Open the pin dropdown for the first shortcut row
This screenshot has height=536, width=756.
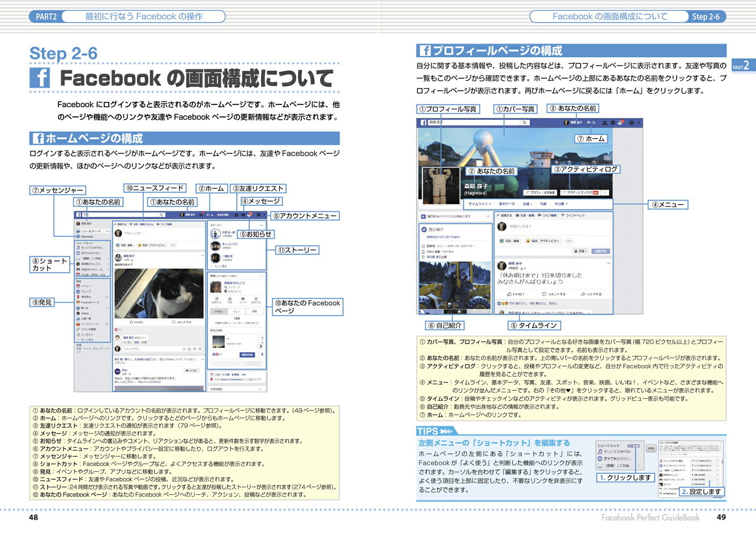(705, 461)
